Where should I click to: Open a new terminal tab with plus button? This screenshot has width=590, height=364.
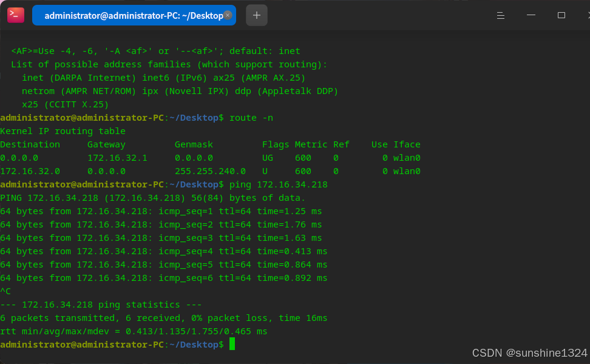coord(257,15)
